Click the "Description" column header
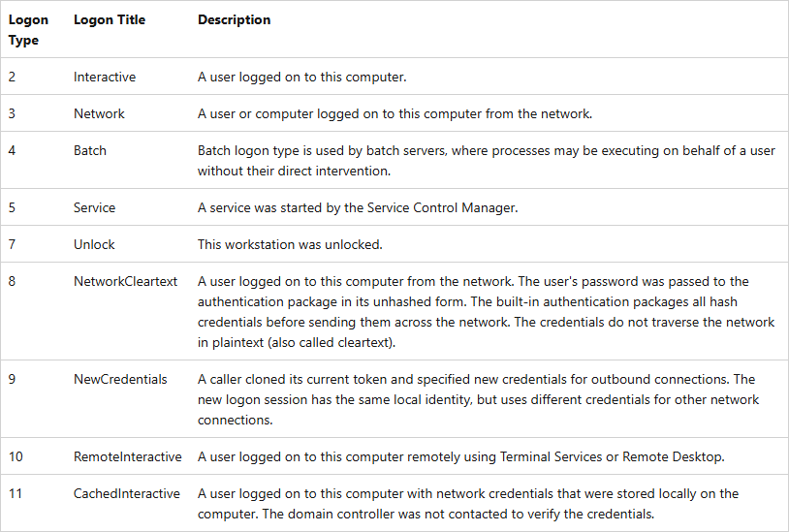The width and height of the screenshot is (789, 532). pyautogui.click(x=235, y=20)
